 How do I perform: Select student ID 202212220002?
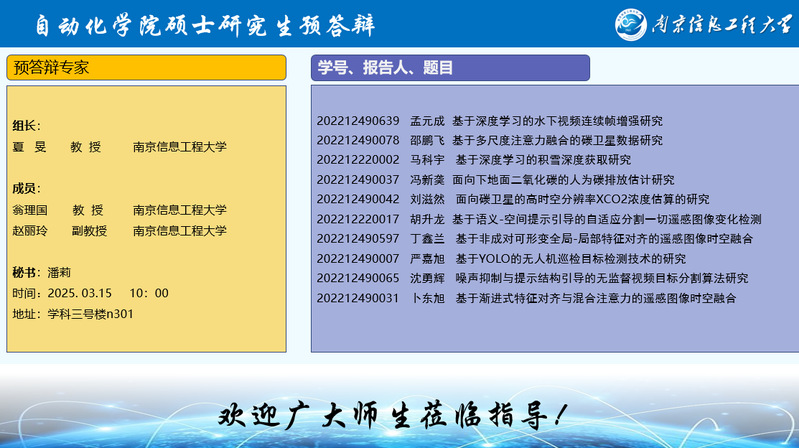[x=358, y=160]
